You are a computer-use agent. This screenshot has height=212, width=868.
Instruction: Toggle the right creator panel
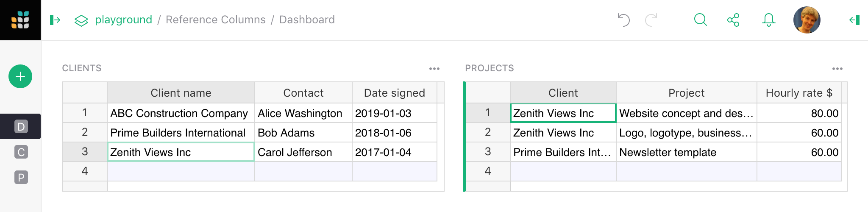pos(854,20)
